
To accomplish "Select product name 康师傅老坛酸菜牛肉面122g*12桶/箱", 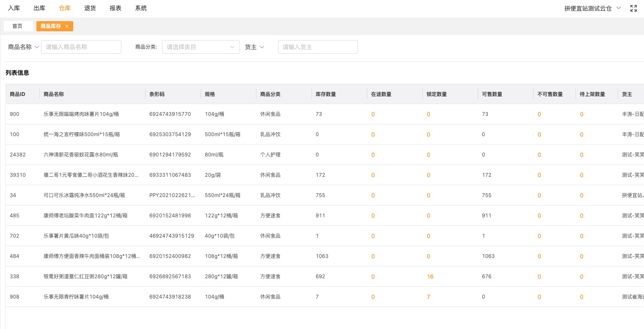I will [85, 216].
